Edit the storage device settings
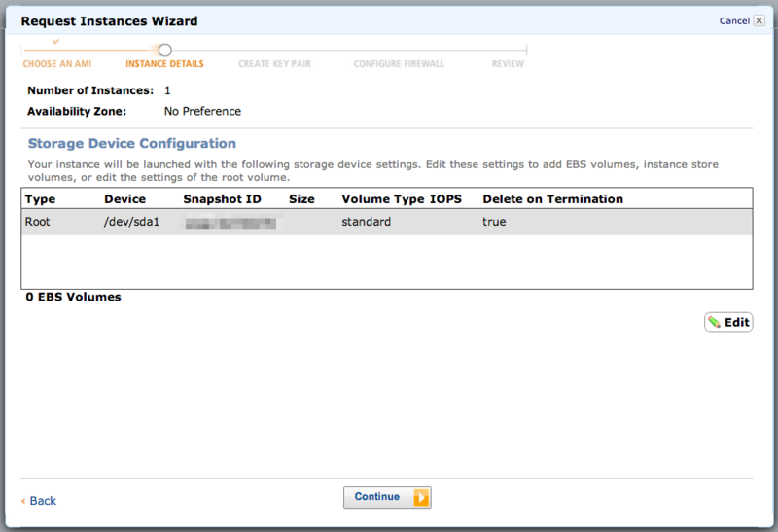 pyautogui.click(x=728, y=322)
